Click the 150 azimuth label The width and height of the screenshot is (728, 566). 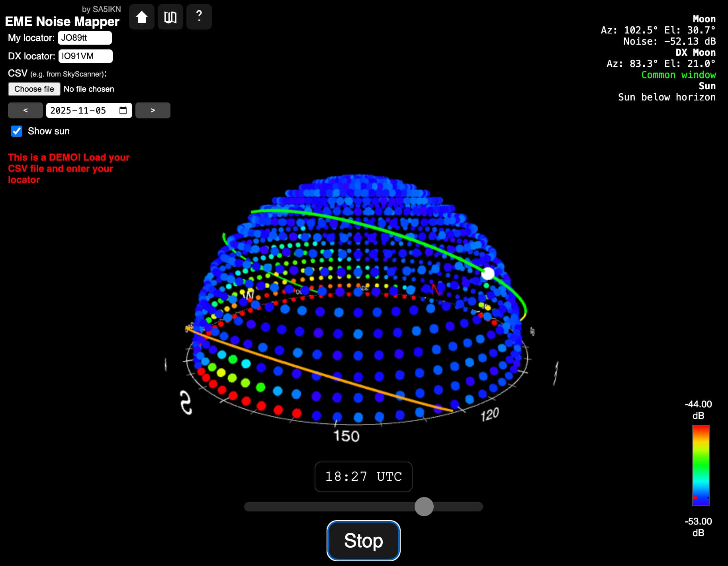[x=346, y=436]
